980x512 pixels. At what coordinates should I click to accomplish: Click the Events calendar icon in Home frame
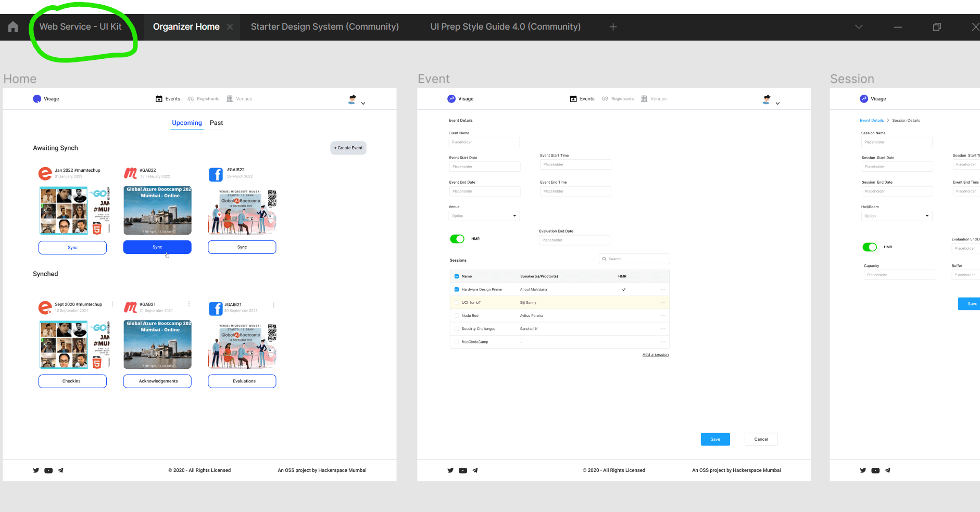coord(159,99)
